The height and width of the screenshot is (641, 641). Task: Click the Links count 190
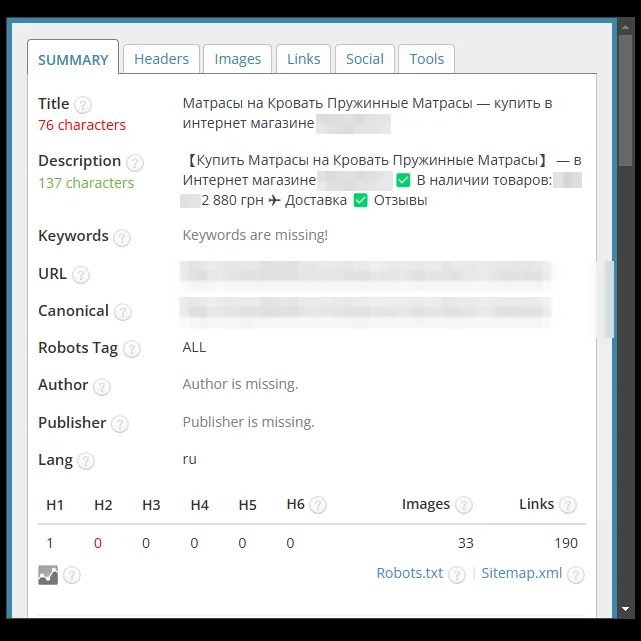[x=566, y=543]
